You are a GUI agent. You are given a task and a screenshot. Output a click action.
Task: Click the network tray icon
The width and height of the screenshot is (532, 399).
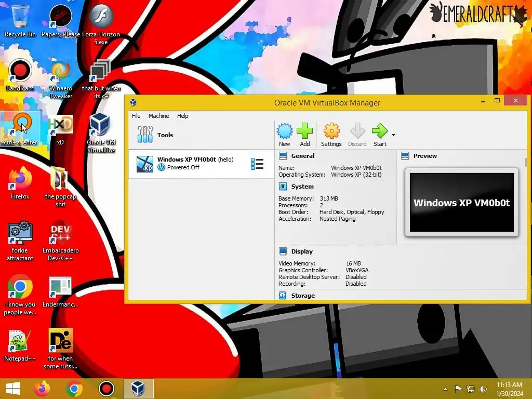pos(471,389)
